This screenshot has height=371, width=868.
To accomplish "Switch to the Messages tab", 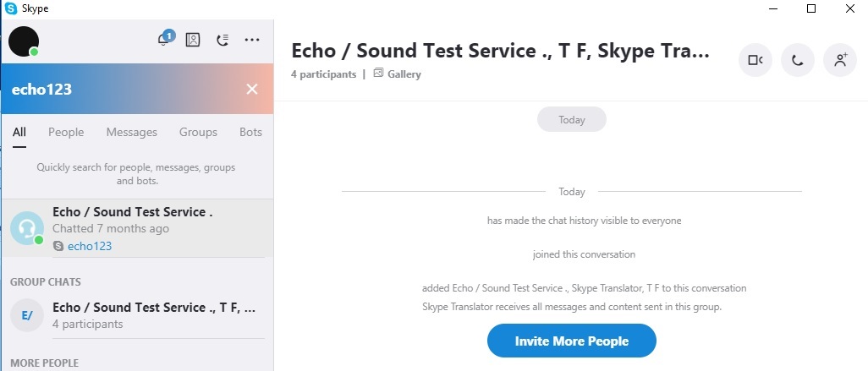I will click(x=132, y=132).
